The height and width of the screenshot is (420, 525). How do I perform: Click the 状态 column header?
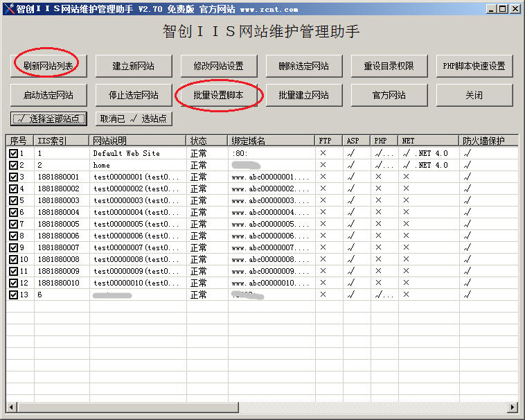[x=207, y=141]
